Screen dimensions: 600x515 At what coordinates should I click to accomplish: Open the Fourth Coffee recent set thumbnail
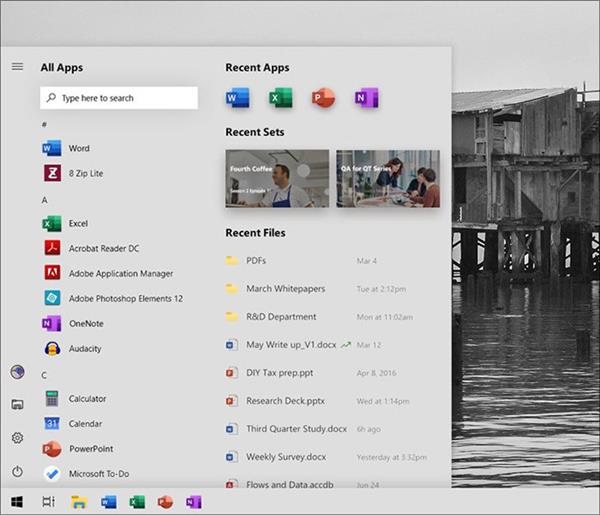[277, 178]
